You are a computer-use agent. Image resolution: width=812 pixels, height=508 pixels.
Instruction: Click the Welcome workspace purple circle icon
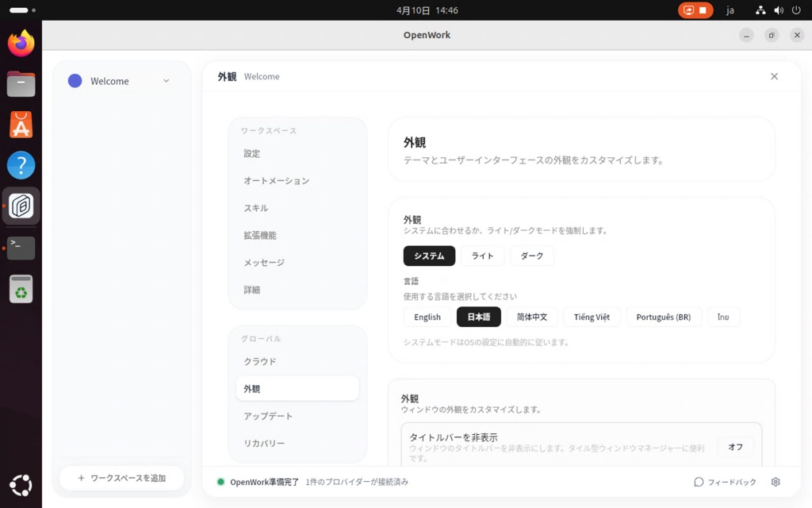coord(75,81)
